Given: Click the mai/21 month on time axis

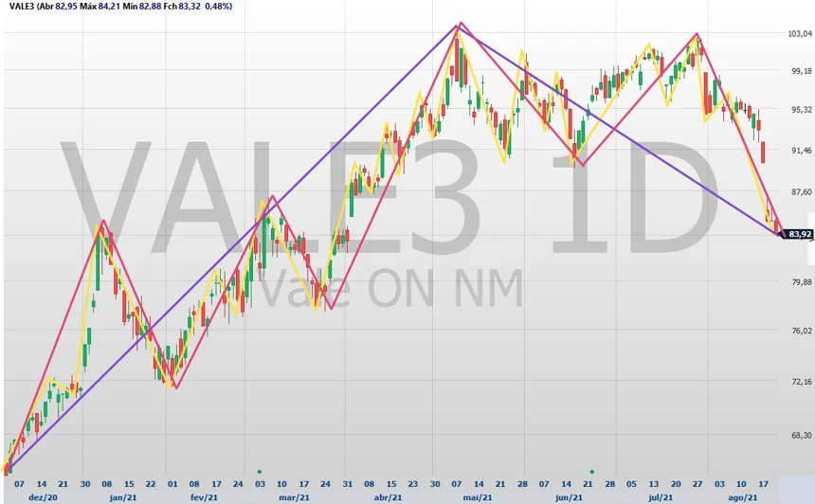Looking at the screenshot, I should (x=478, y=496).
